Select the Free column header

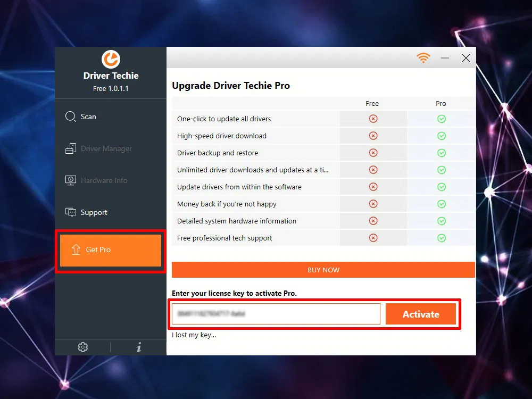click(x=372, y=103)
